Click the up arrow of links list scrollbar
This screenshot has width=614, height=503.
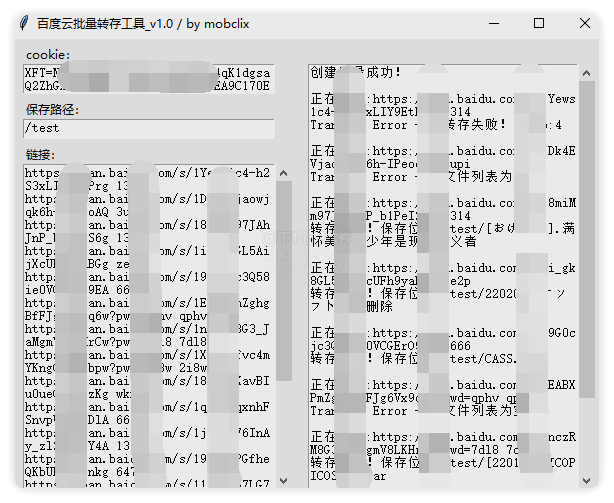click(284, 173)
